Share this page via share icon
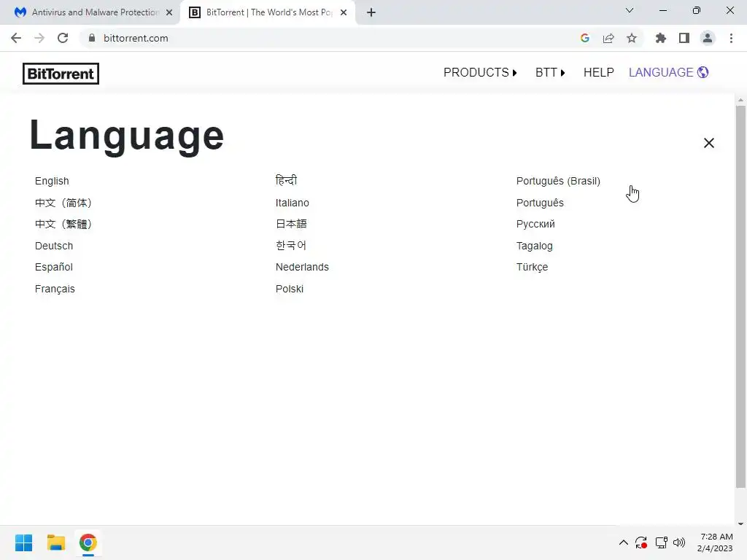The width and height of the screenshot is (747, 560). pyautogui.click(x=608, y=38)
